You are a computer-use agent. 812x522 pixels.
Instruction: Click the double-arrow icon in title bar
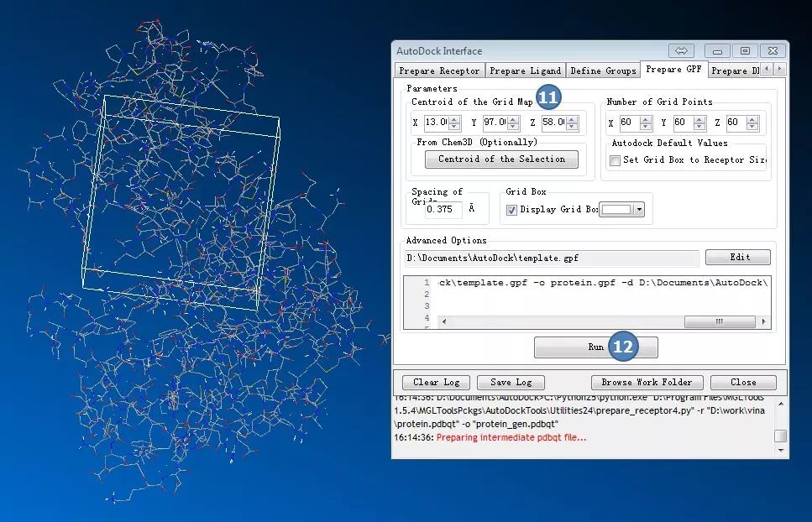coord(682,51)
